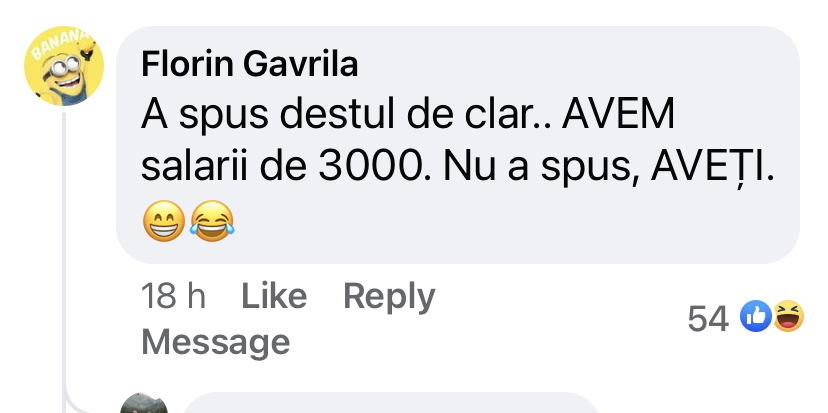This screenshot has height=413, width=828.
Task: Like Florin Gavrila's comment
Action: (274, 296)
